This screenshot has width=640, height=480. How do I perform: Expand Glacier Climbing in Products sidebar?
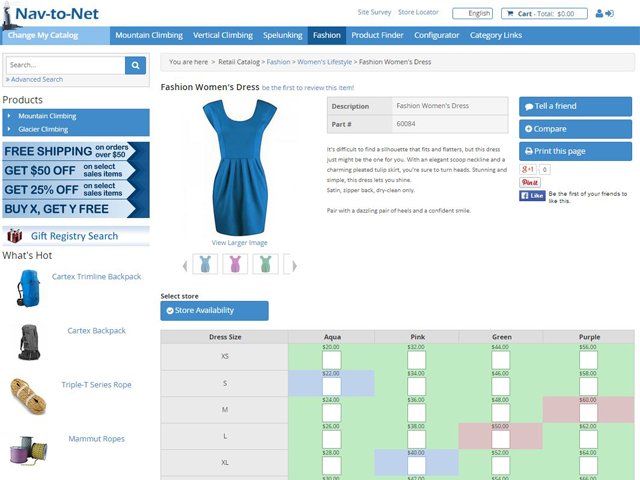[10, 129]
